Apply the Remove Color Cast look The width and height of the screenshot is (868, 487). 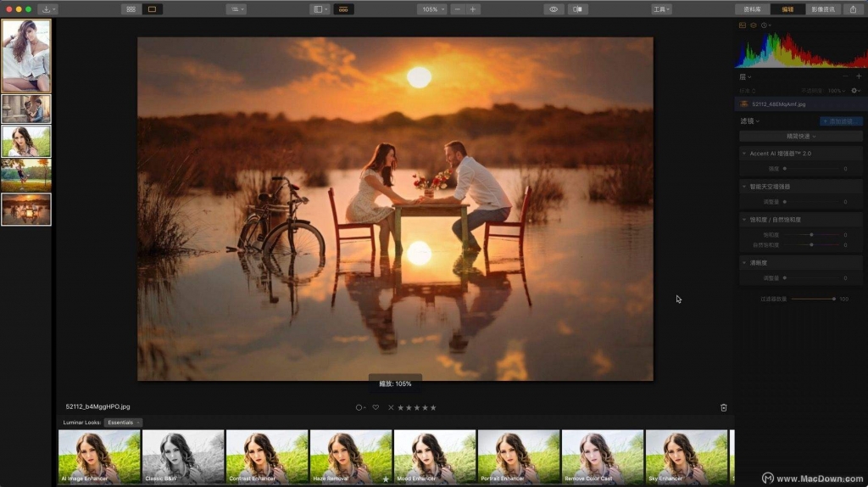pyautogui.click(x=603, y=456)
